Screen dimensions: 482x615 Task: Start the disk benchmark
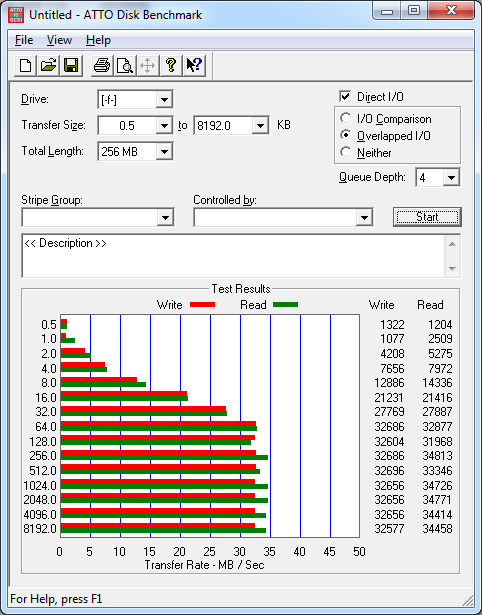427,217
